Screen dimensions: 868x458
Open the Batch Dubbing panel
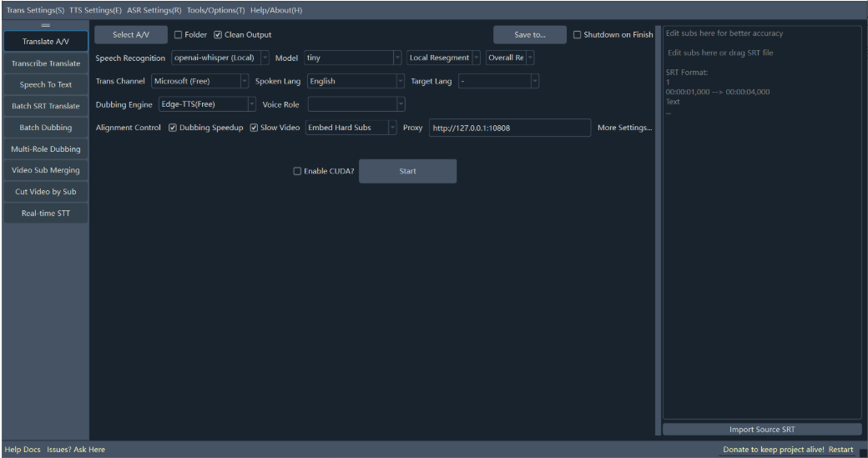45,128
